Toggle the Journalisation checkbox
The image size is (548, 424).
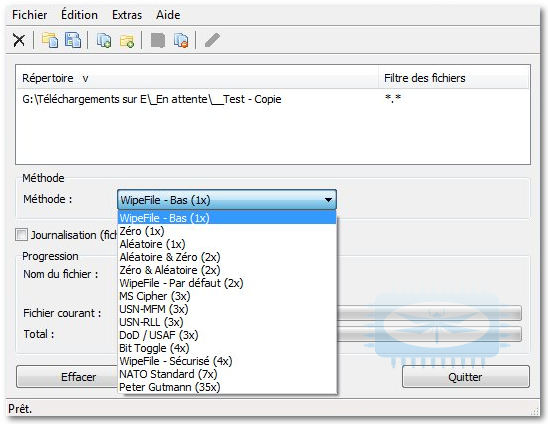[21, 235]
